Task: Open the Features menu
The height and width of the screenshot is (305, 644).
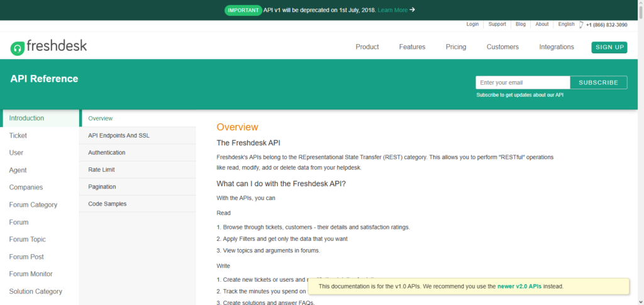Action: (412, 47)
